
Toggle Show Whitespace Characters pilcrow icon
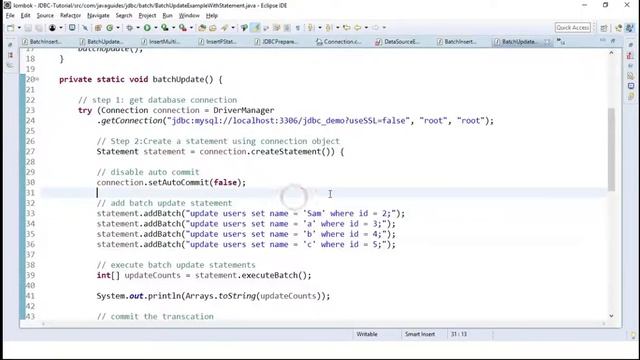(x=298, y=28)
